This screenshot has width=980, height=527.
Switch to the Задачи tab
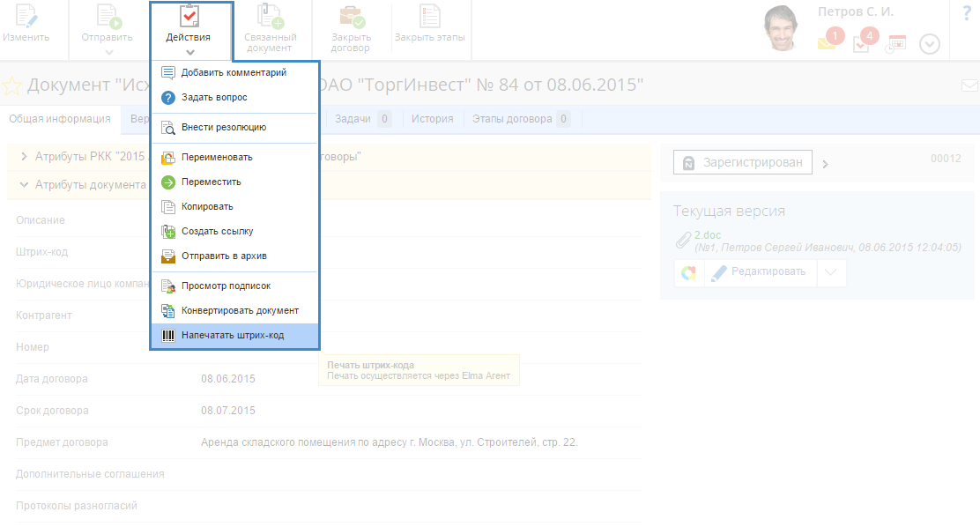(x=362, y=119)
